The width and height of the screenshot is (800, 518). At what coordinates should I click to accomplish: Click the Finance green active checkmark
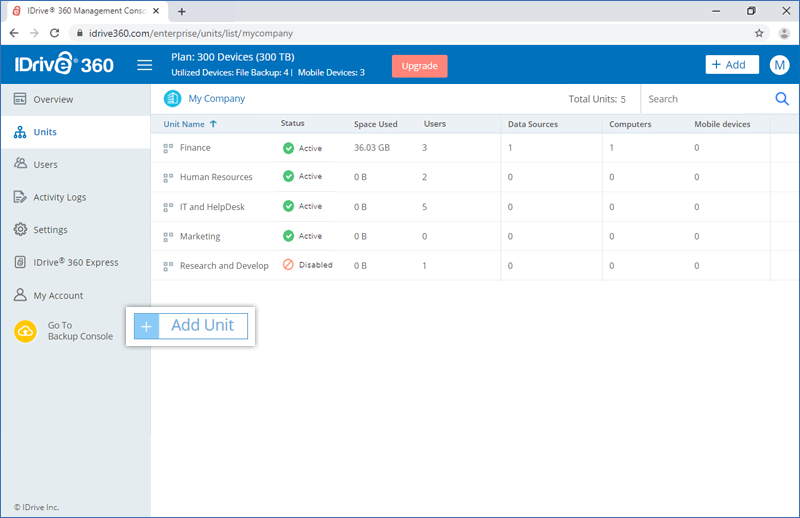pyautogui.click(x=288, y=148)
